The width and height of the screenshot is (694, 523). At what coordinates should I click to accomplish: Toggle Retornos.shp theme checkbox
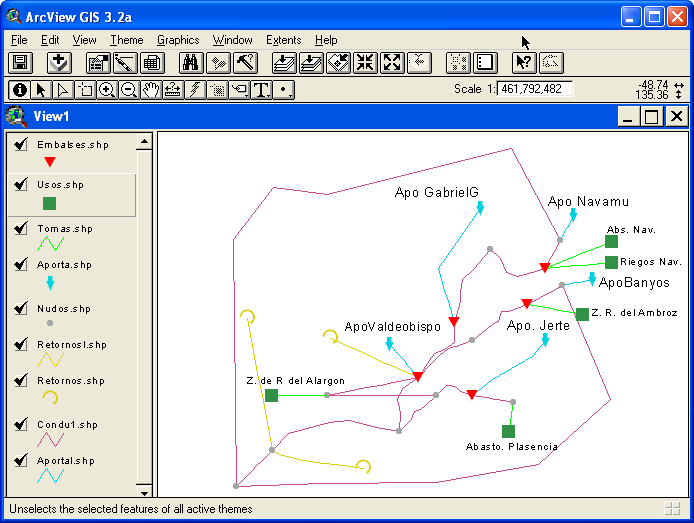coord(21,380)
